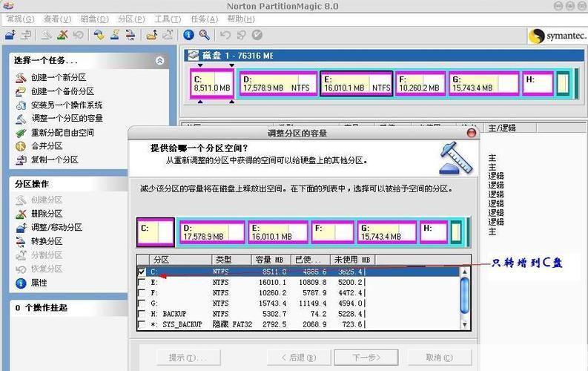Click the partition list scrollbar down arrow
This screenshot has width=588, height=371.
pyautogui.click(x=464, y=324)
